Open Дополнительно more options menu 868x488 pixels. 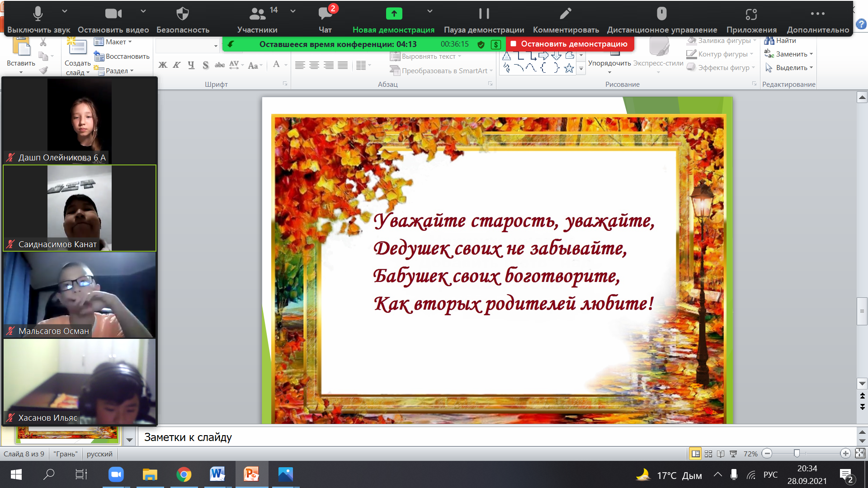tap(817, 19)
